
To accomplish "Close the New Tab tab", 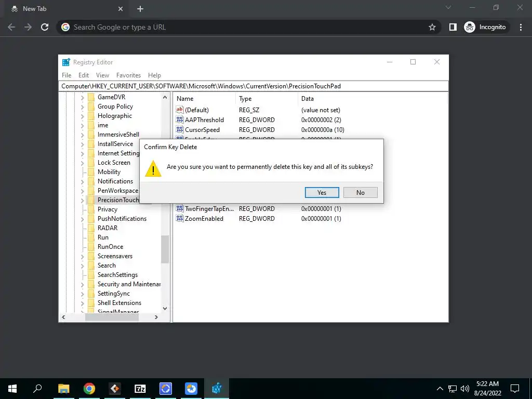I will [x=121, y=9].
